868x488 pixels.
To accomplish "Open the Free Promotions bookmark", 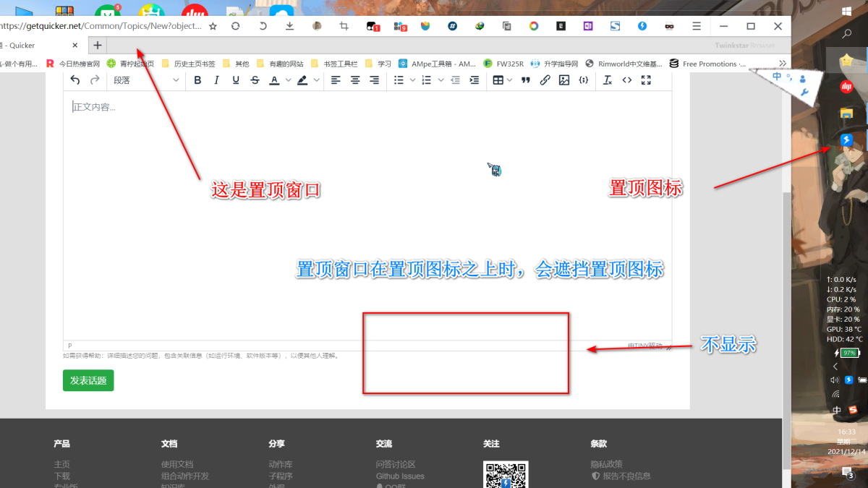I will pos(707,64).
